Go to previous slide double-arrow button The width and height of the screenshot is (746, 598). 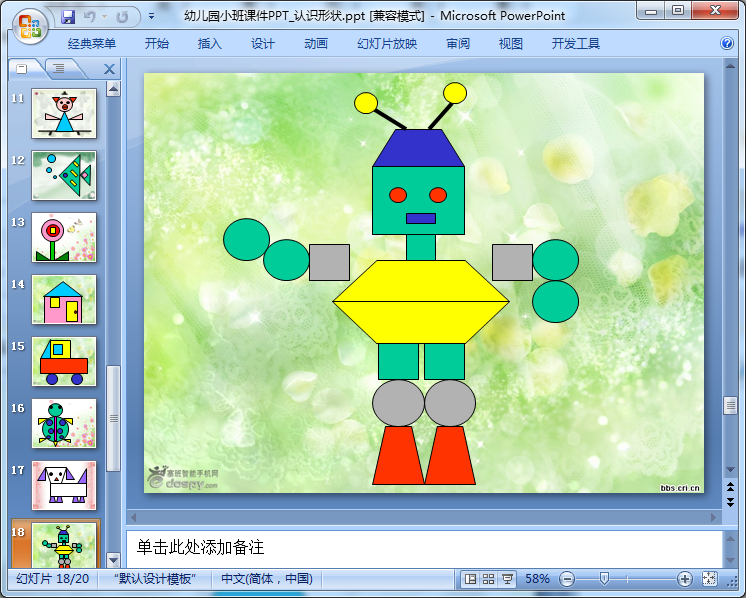click(x=730, y=486)
